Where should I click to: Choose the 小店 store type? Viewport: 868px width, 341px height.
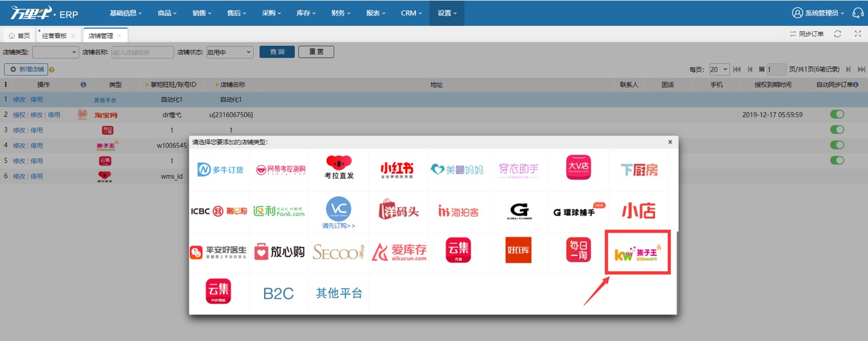[638, 210]
